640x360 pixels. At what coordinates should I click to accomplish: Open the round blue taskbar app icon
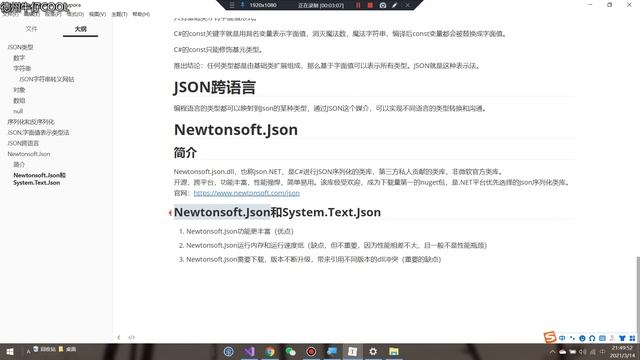[x=229, y=351]
